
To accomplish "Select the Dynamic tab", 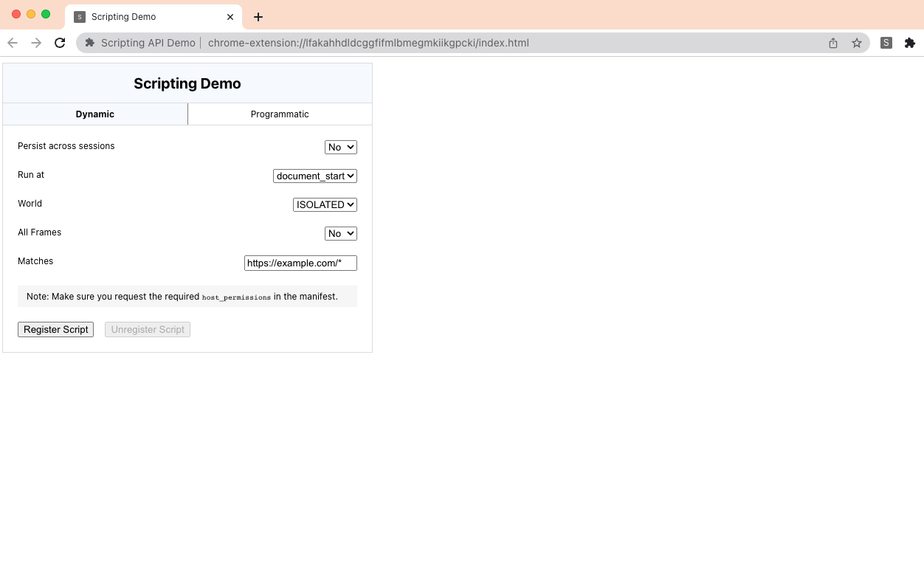I will click(x=94, y=114).
